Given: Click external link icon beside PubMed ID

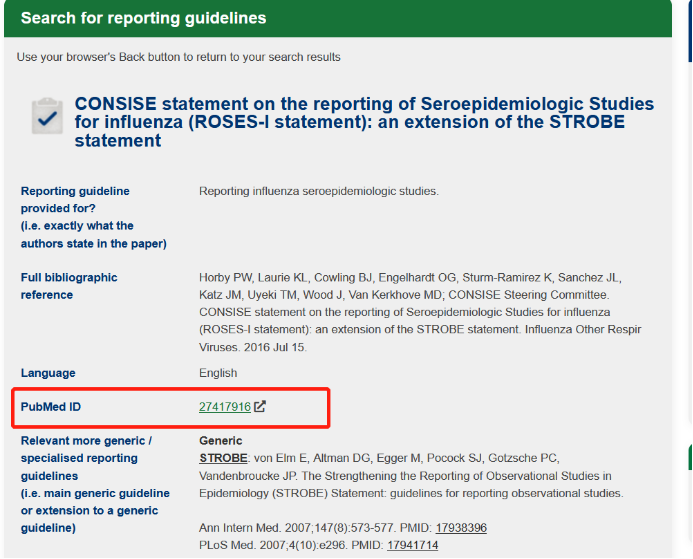Looking at the screenshot, I should (260, 406).
